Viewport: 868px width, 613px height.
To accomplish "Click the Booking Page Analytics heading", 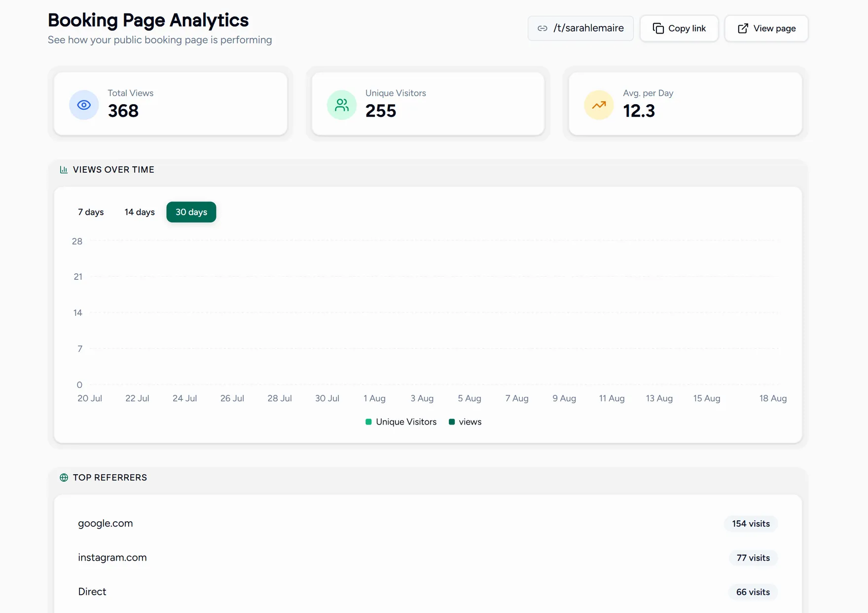I will 148,20.
